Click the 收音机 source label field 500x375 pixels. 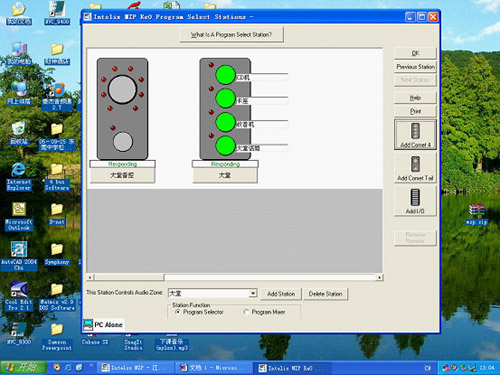click(x=262, y=124)
